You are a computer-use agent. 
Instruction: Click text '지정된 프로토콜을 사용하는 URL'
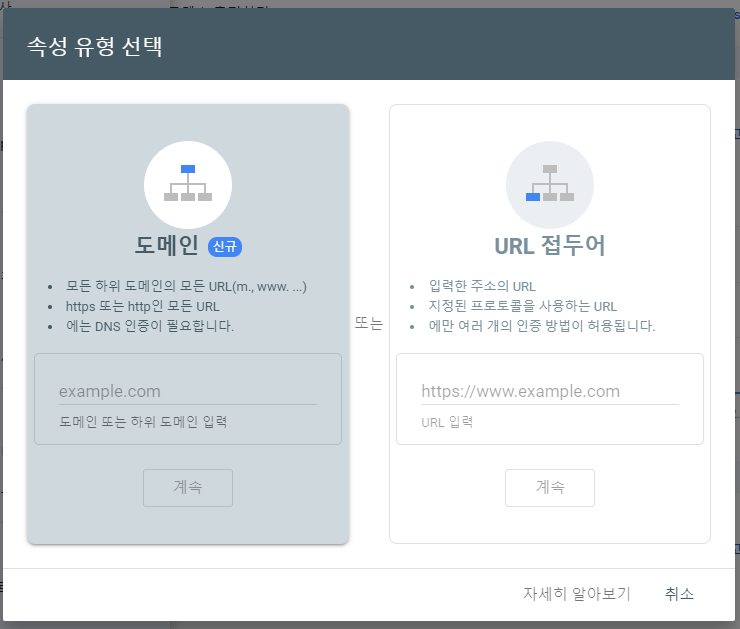[x=522, y=306]
